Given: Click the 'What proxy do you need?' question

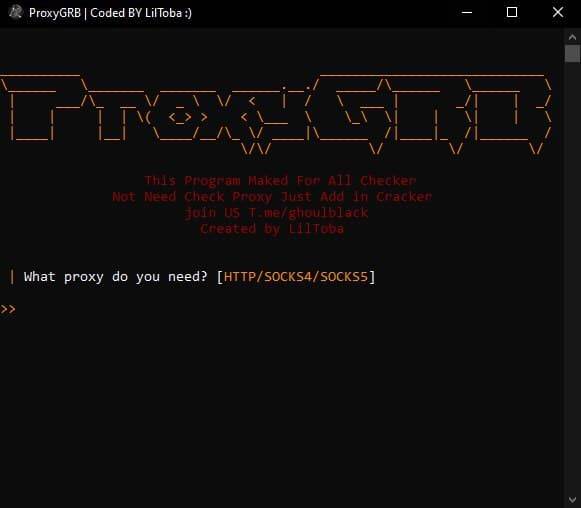Looking at the screenshot, I should [115, 277].
